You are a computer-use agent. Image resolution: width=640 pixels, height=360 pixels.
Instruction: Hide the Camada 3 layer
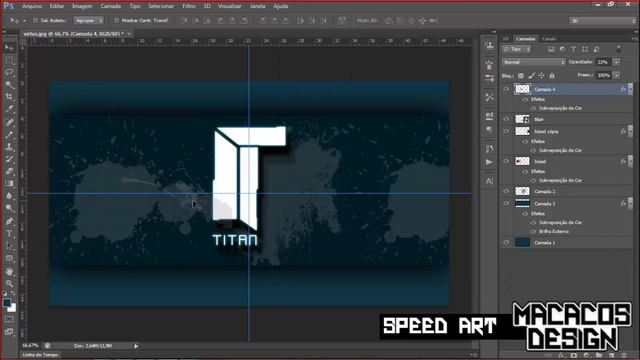pos(507,203)
